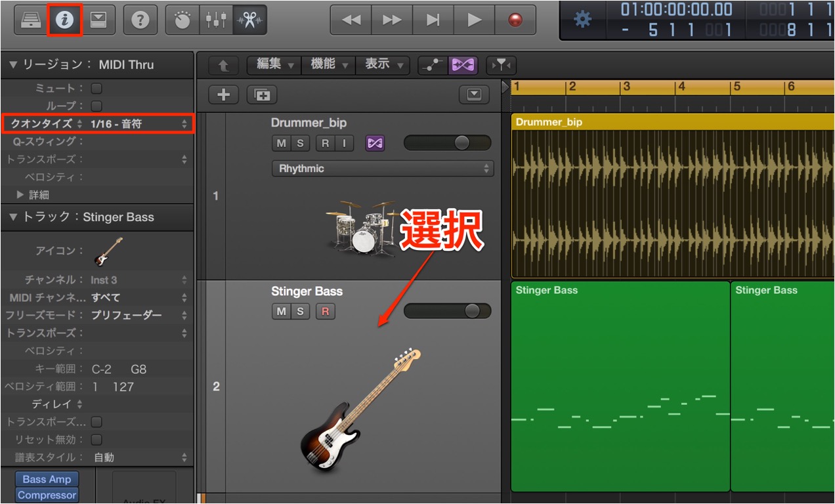Open チャンネル Inst 3 dropdown

(x=139, y=280)
